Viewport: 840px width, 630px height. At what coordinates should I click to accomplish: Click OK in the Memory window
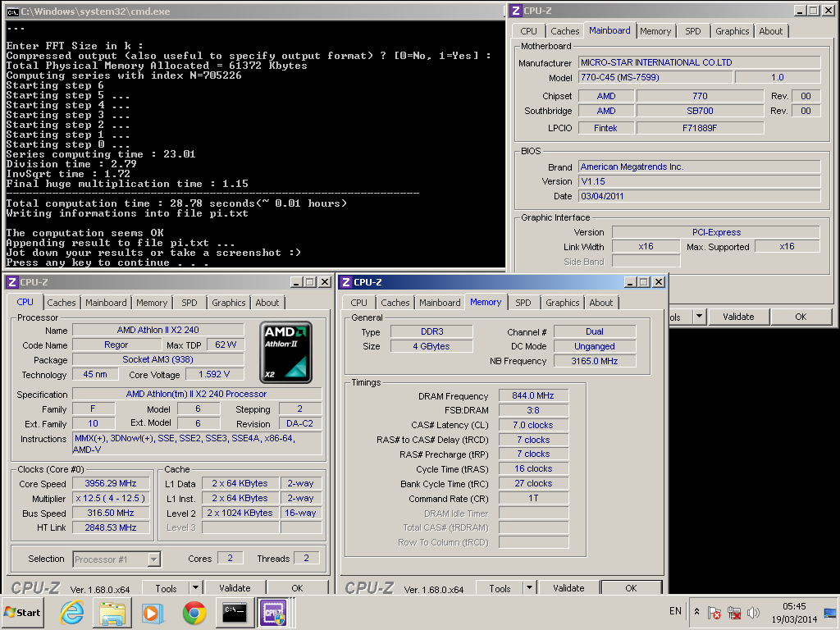(631, 587)
